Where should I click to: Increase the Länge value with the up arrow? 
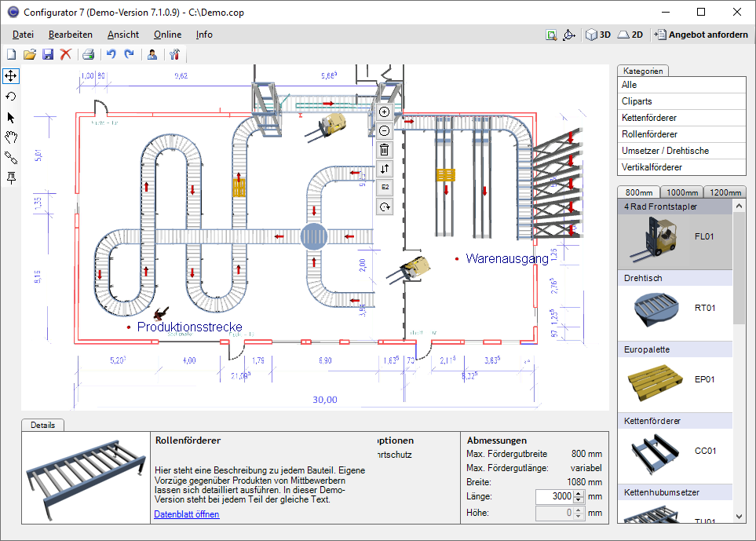click(579, 493)
